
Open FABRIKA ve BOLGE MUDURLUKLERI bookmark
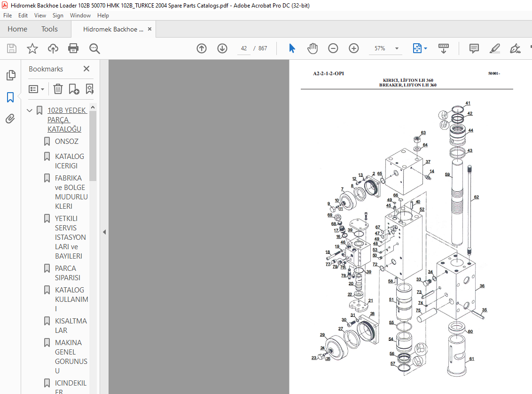71,192
